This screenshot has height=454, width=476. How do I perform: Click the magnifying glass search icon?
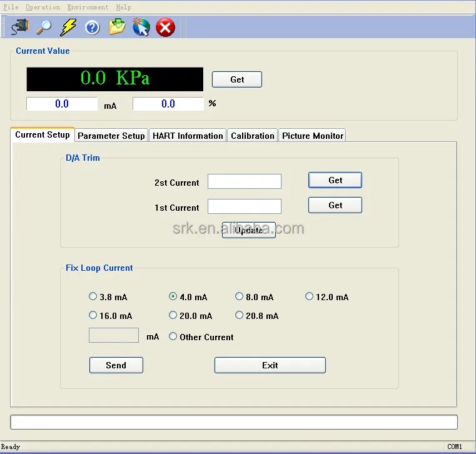[44, 28]
